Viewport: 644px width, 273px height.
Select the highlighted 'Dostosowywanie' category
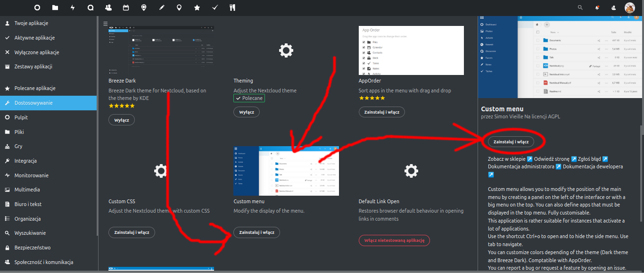[x=48, y=103]
